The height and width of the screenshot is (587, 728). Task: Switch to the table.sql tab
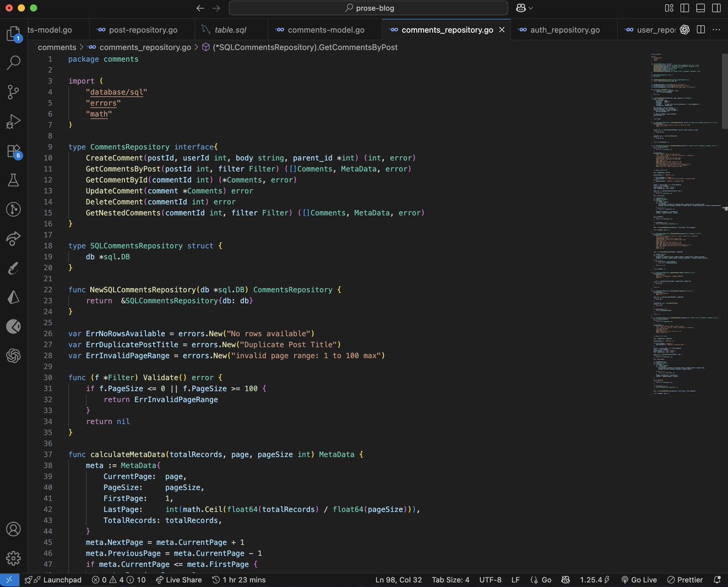[231, 30]
